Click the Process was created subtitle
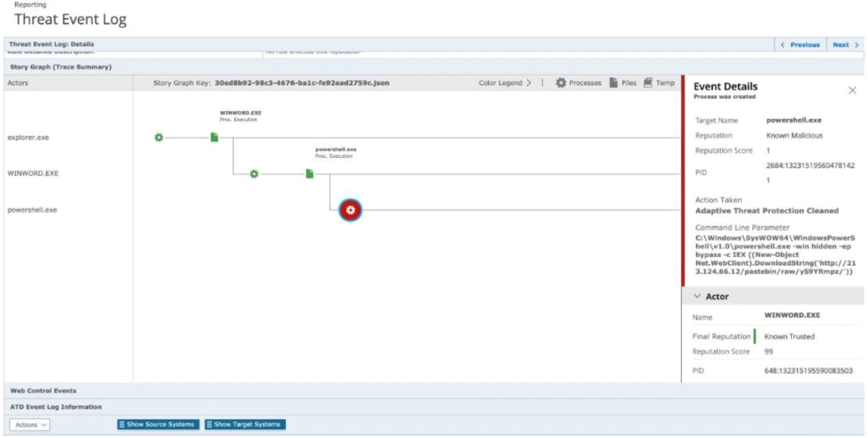868x438 pixels. click(x=724, y=97)
